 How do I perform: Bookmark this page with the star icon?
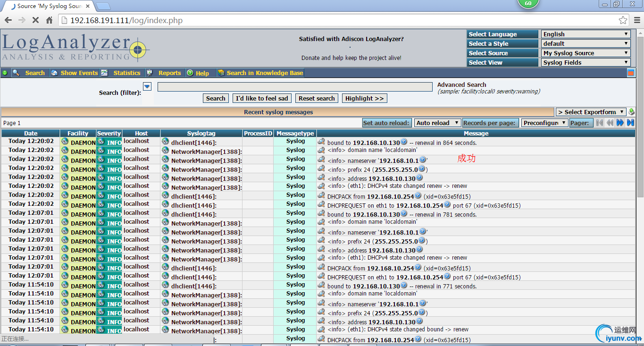[x=623, y=20]
